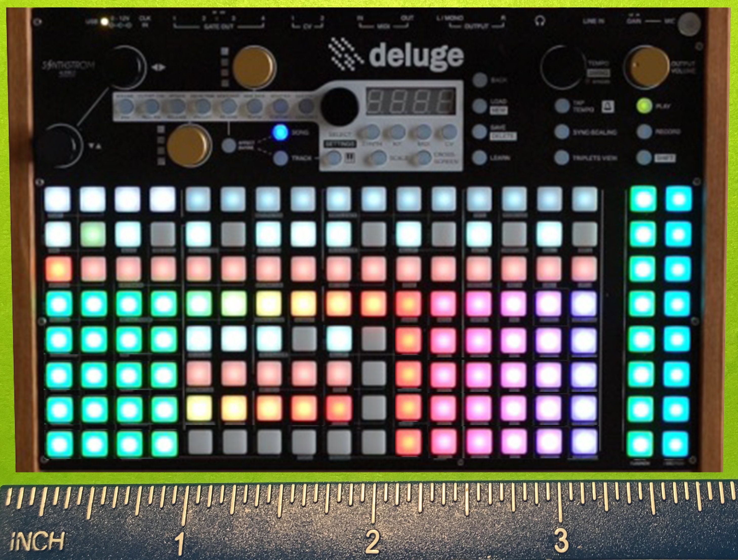Tap the bottom pad of the green mute column
This screenshot has height=560, width=738.
(640, 444)
